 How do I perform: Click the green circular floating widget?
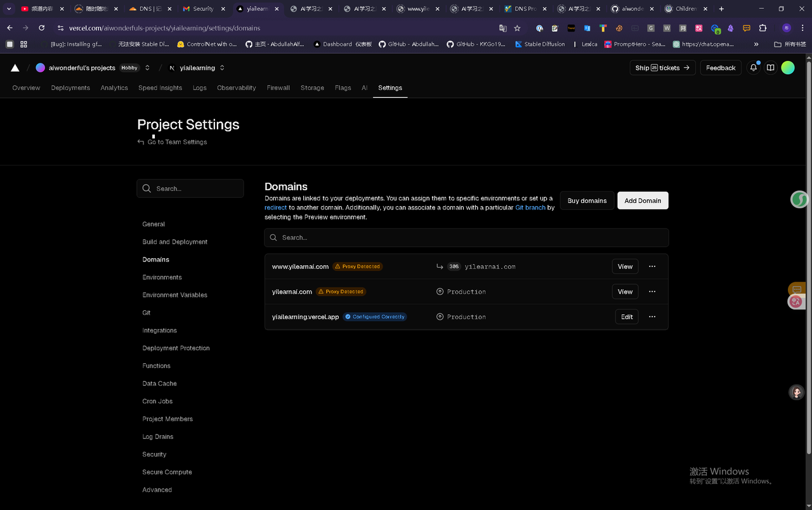(x=800, y=200)
